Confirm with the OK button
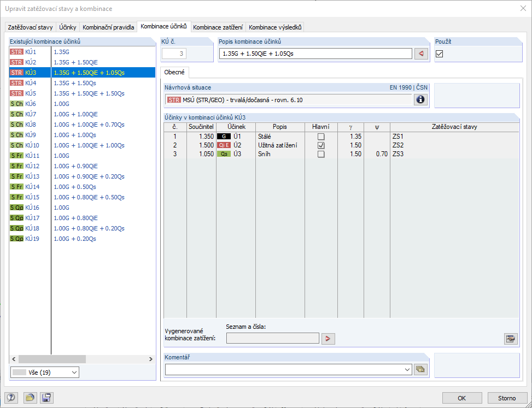532x408 pixels. click(462, 398)
